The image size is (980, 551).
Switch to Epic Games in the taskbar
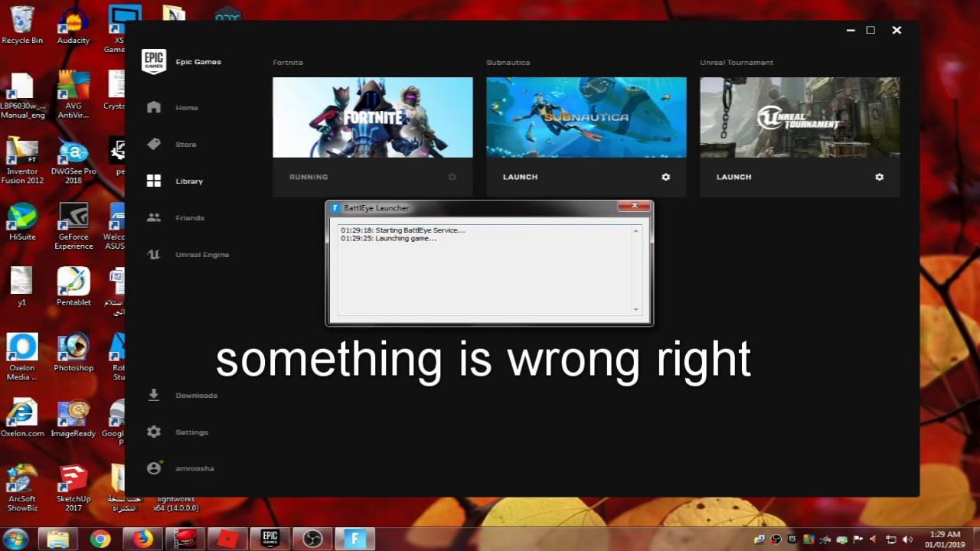pos(269,540)
